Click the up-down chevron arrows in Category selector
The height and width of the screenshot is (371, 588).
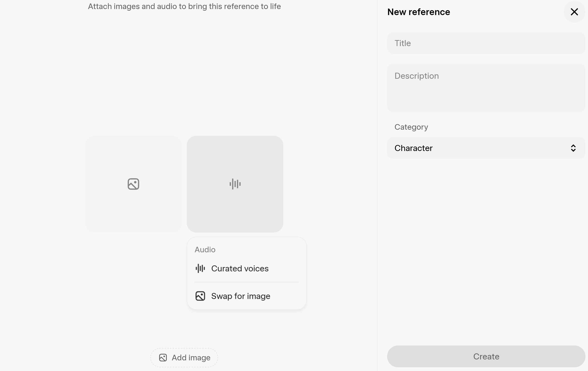573,148
